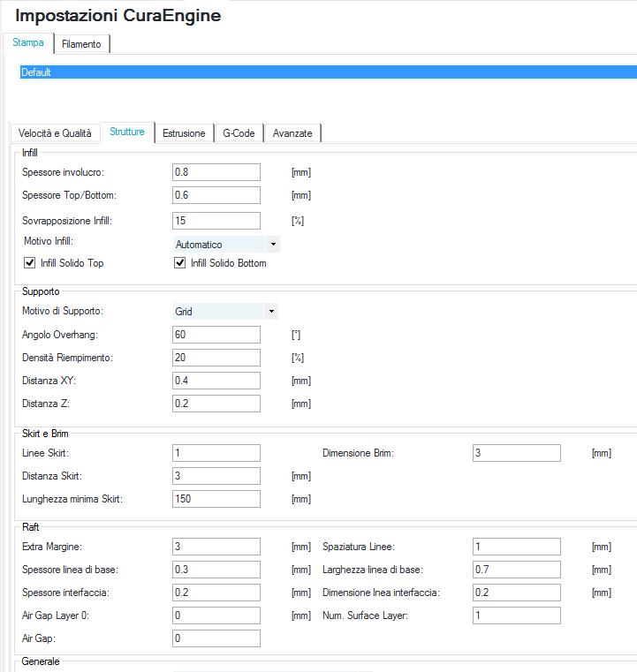Click the Distanza Skirt field

[216, 476]
